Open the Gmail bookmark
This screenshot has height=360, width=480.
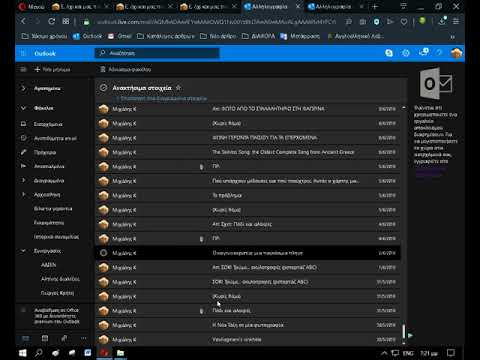coord(119,36)
